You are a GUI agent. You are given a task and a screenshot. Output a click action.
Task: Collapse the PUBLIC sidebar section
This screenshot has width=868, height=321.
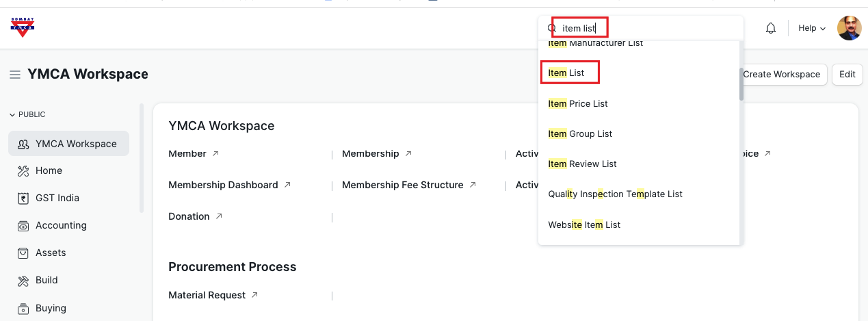tap(27, 114)
